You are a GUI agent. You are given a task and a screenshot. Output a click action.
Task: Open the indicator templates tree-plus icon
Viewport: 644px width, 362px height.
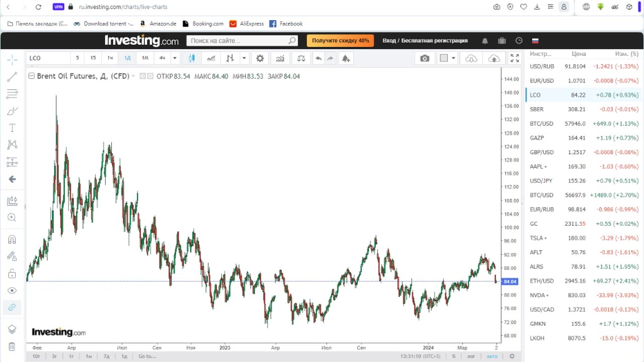(x=346, y=58)
